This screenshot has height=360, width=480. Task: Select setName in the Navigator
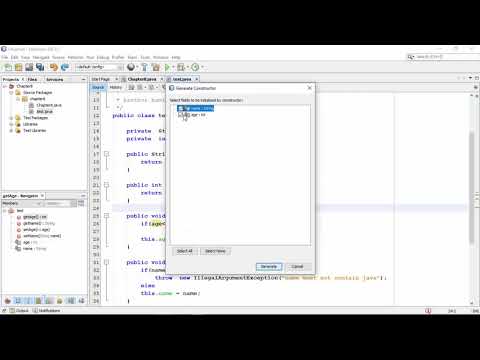pyautogui.click(x=42, y=236)
